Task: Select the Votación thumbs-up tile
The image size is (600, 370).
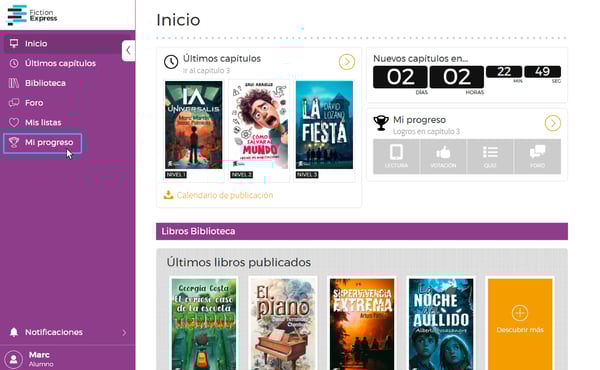Action: pos(443,156)
